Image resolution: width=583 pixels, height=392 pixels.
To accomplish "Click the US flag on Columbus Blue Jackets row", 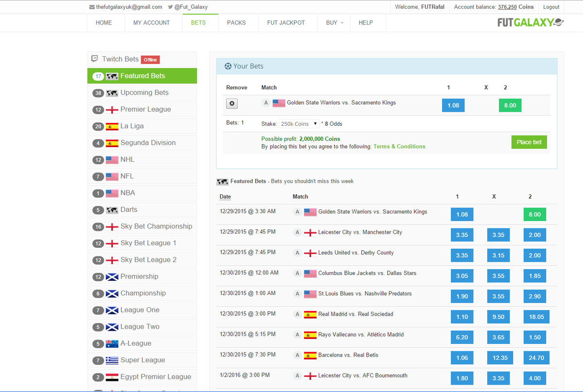I will tap(310, 273).
